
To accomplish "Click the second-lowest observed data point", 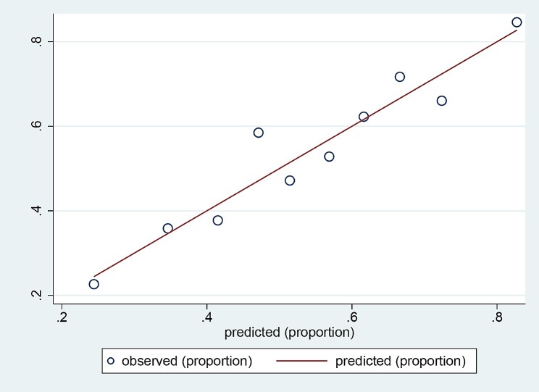I will click(x=167, y=228).
